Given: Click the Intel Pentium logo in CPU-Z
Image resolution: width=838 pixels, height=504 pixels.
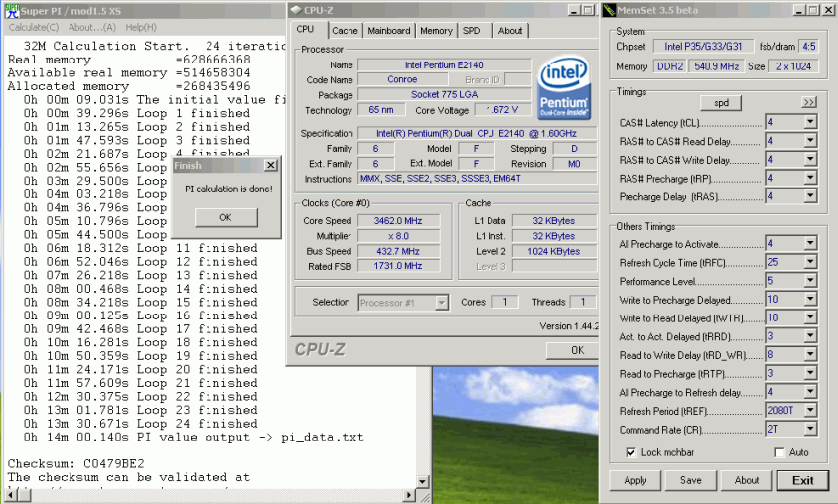Looking at the screenshot, I should 563,87.
